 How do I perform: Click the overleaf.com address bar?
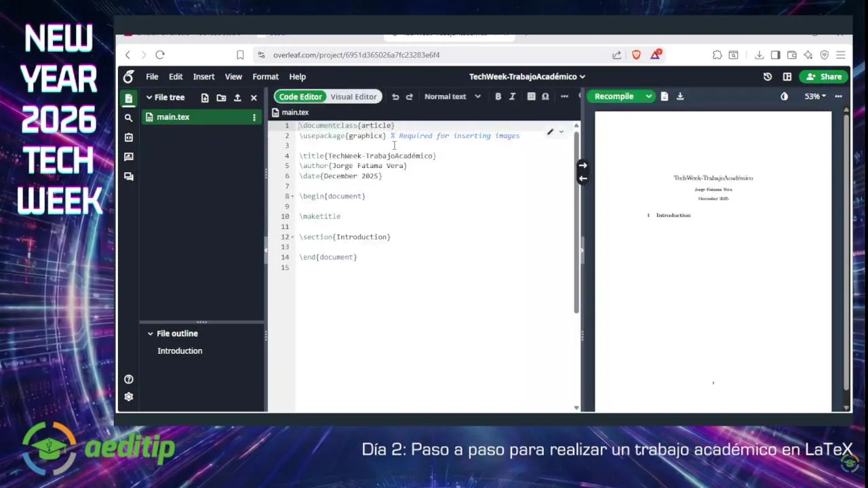(x=434, y=55)
